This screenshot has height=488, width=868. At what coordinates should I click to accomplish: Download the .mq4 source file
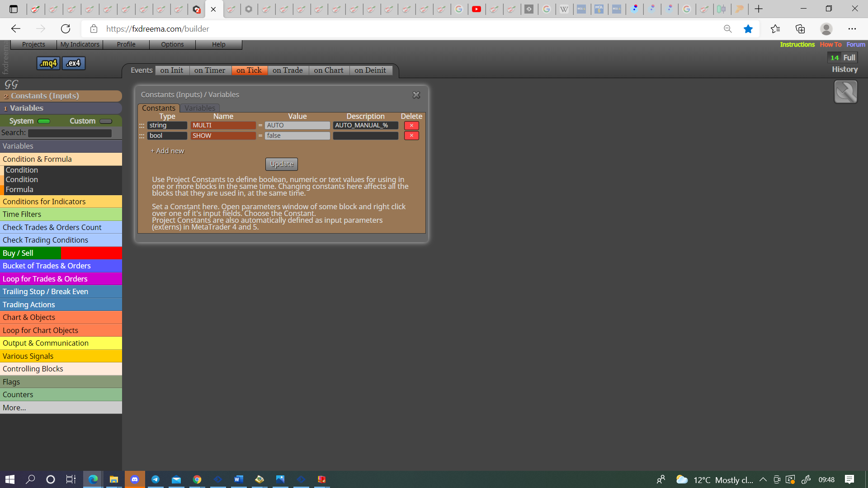coord(48,63)
